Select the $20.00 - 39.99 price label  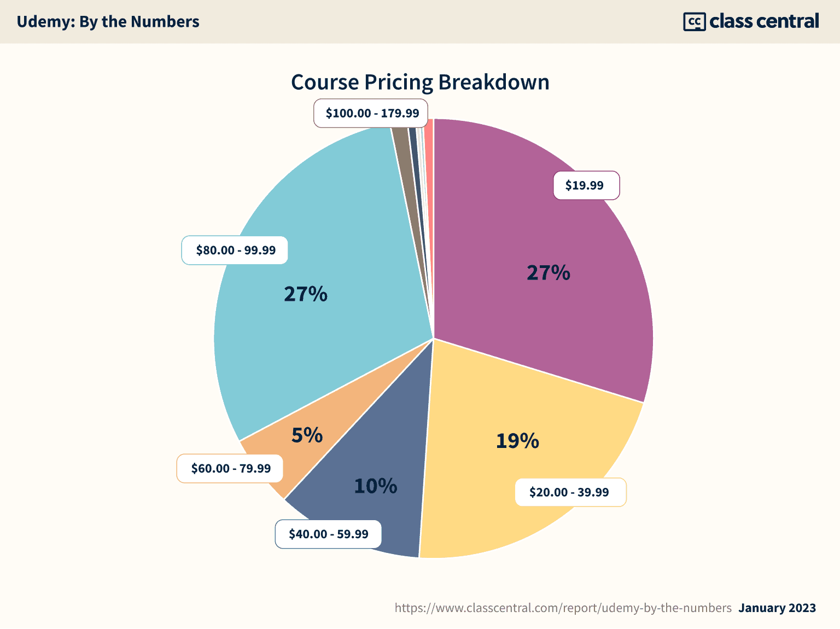click(x=570, y=492)
